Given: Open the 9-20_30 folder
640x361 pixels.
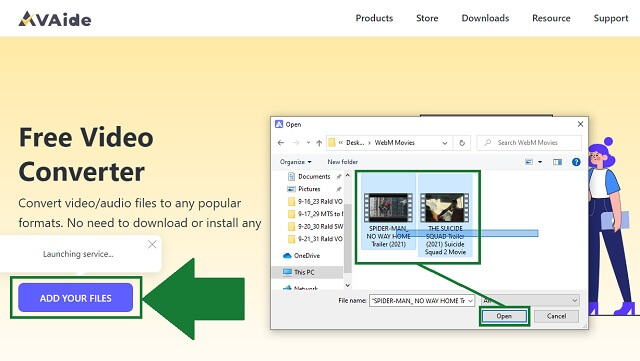Looking at the screenshot, I should coord(315,226).
